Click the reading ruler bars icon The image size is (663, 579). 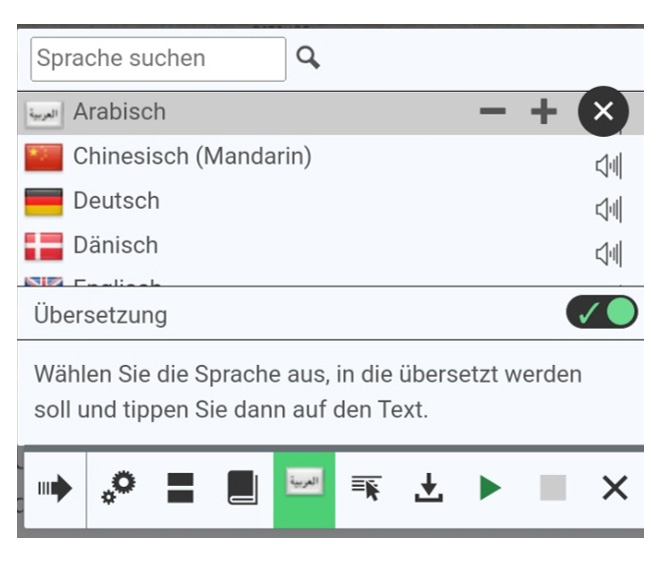pyautogui.click(x=180, y=489)
